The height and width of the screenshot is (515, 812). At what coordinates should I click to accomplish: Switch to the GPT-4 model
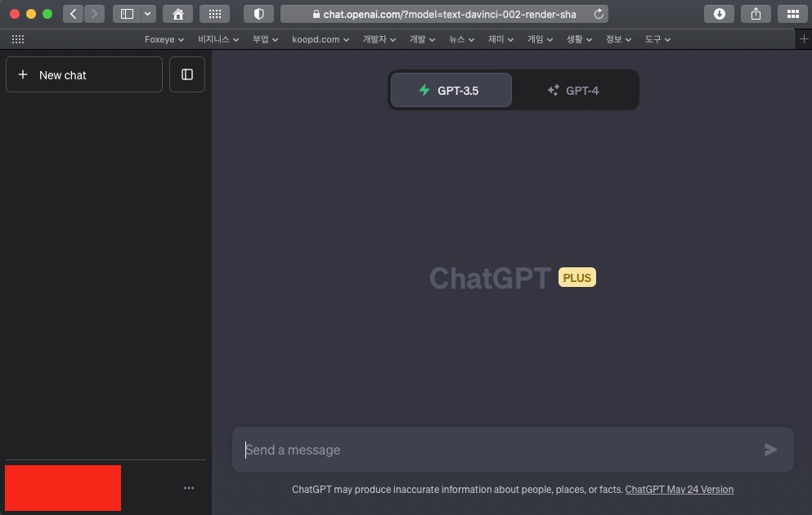573,90
